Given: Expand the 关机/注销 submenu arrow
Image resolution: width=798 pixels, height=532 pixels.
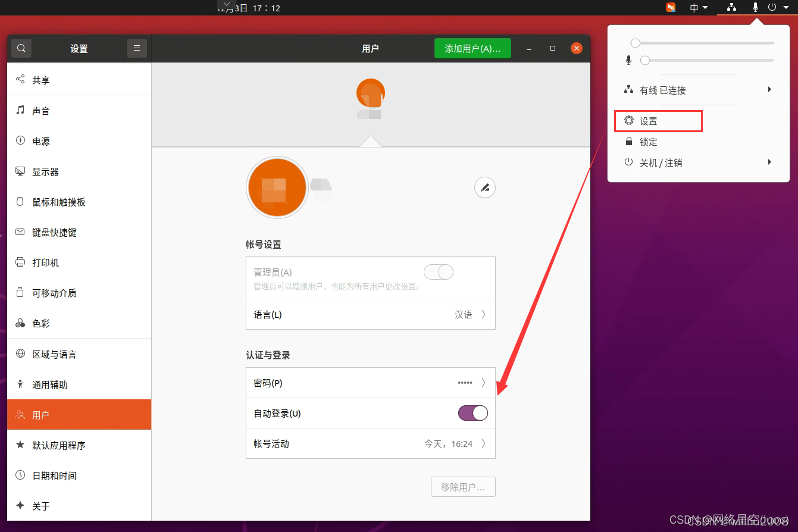Looking at the screenshot, I should tap(769, 162).
